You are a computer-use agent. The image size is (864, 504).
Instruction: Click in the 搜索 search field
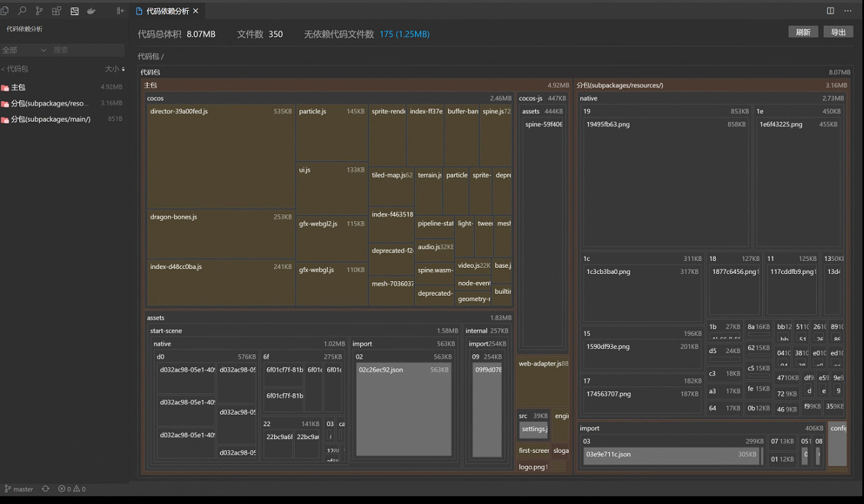coord(85,50)
